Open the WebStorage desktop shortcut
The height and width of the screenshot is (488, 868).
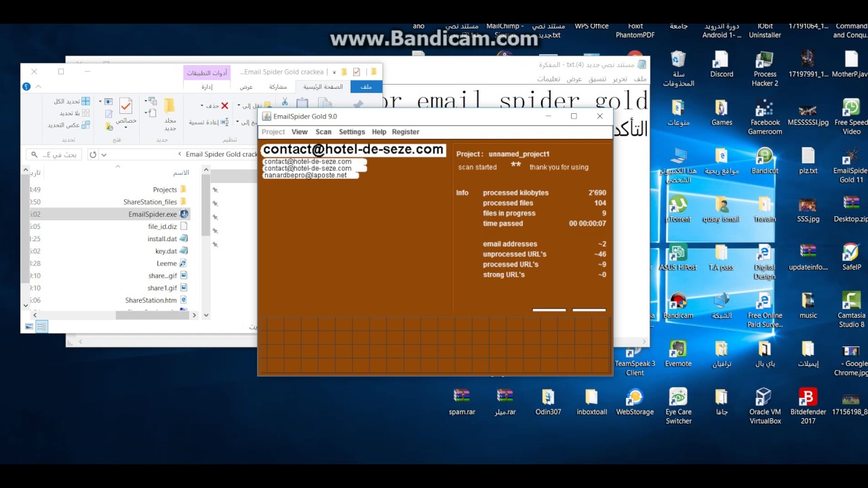[x=635, y=402]
